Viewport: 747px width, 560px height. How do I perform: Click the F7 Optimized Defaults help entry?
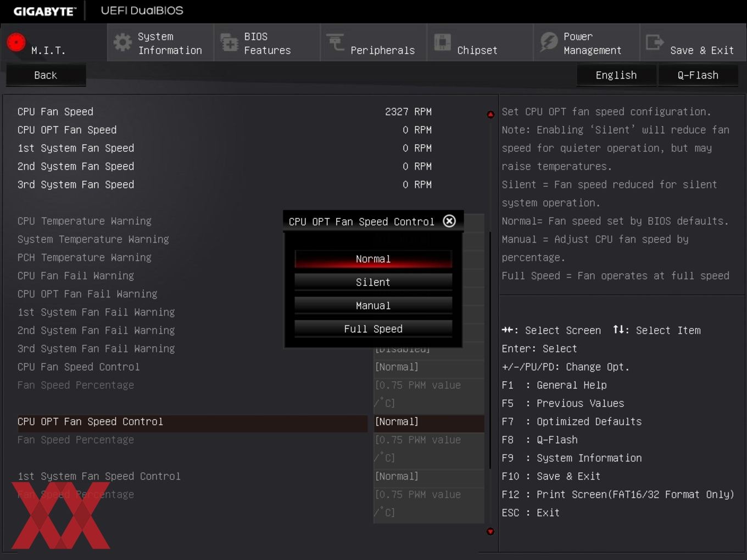coord(571,422)
